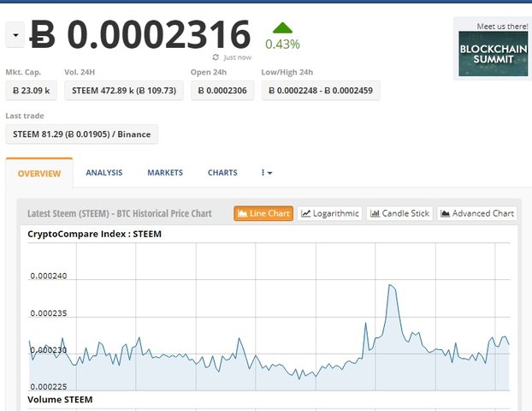
Task: Click the main price Ƀ 0.0002316
Action: pyautogui.click(x=140, y=34)
